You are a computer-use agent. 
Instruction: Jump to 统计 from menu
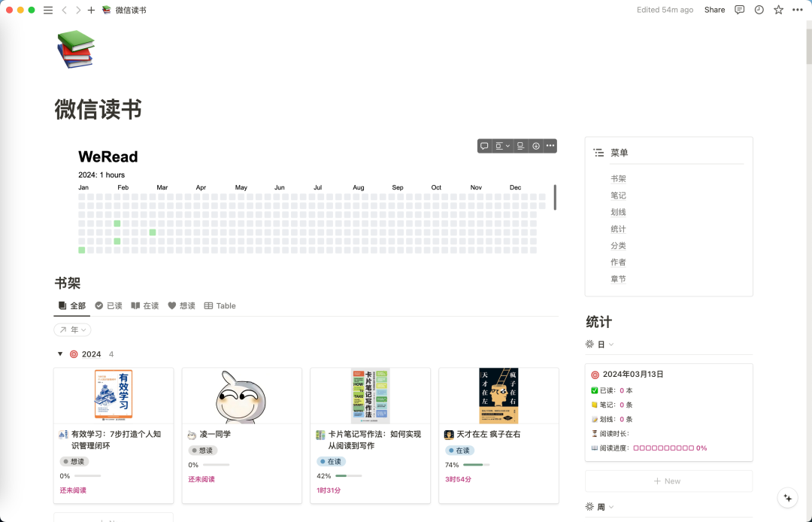[618, 229]
